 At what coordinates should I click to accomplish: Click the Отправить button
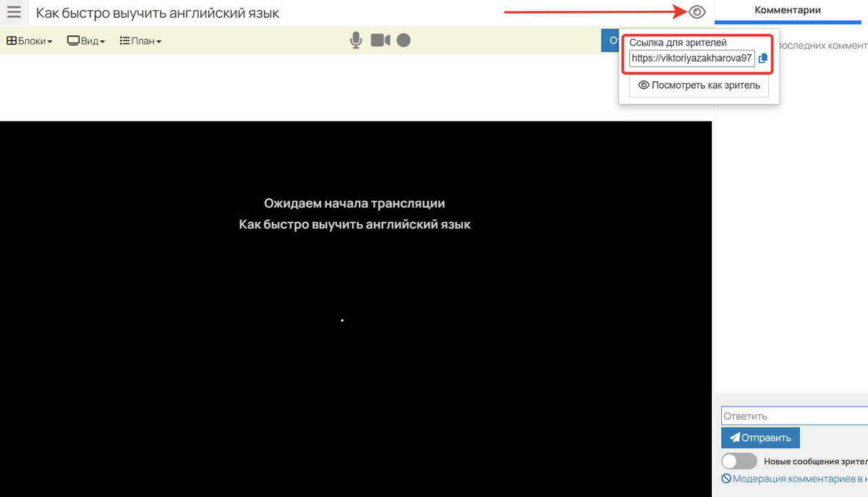[x=760, y=438]
